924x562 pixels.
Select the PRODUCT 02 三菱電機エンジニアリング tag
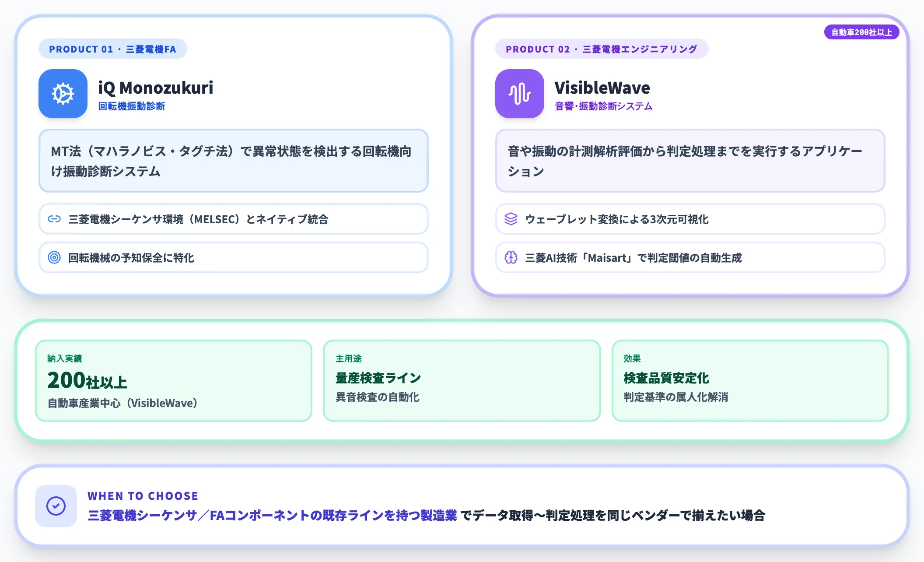coord(602,49)
